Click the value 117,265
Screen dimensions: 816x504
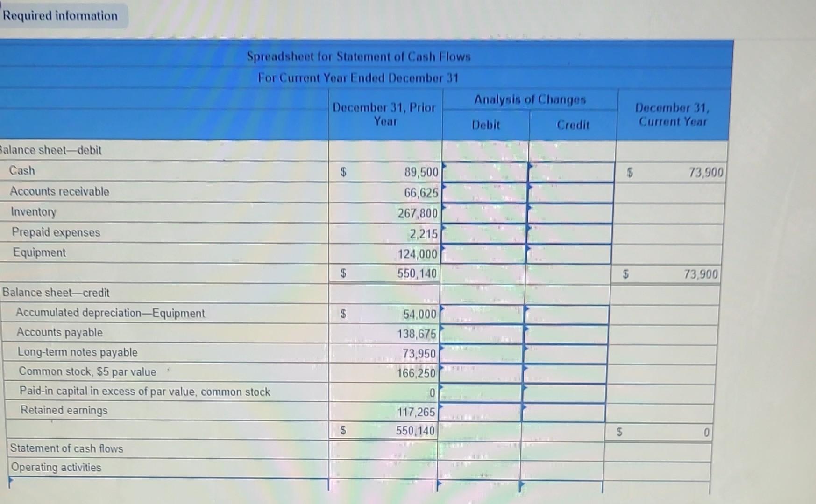click(416, 412)
